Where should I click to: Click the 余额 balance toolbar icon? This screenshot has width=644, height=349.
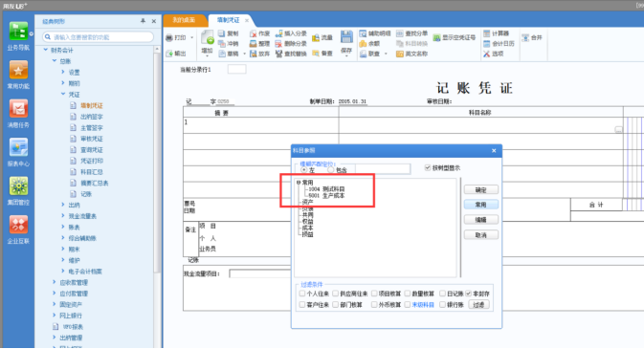(x=363, y=44)
